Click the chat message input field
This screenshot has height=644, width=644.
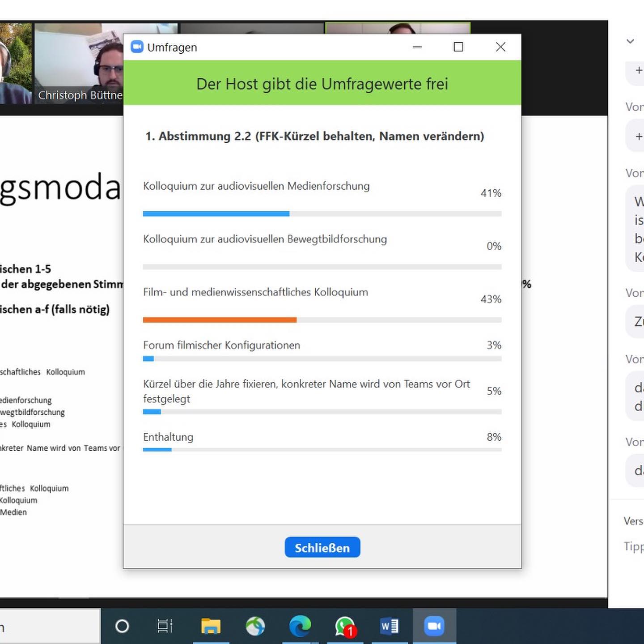[x=633, y=546]
